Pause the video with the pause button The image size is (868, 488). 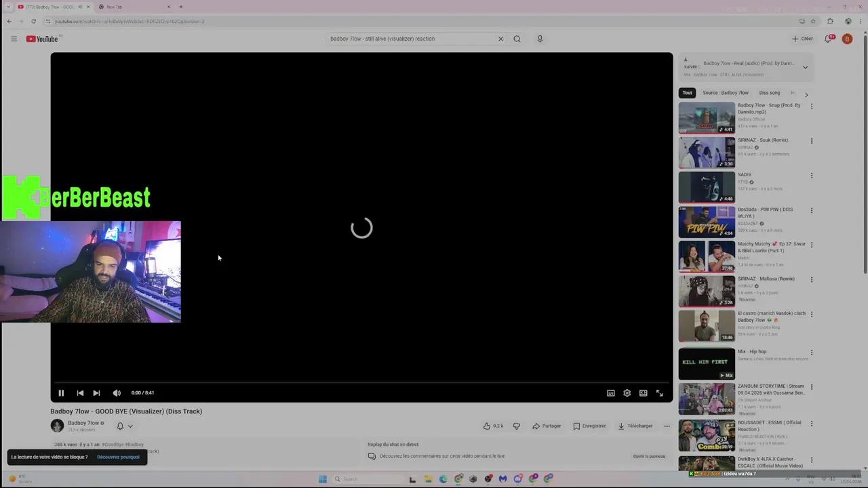pos(61,393)
